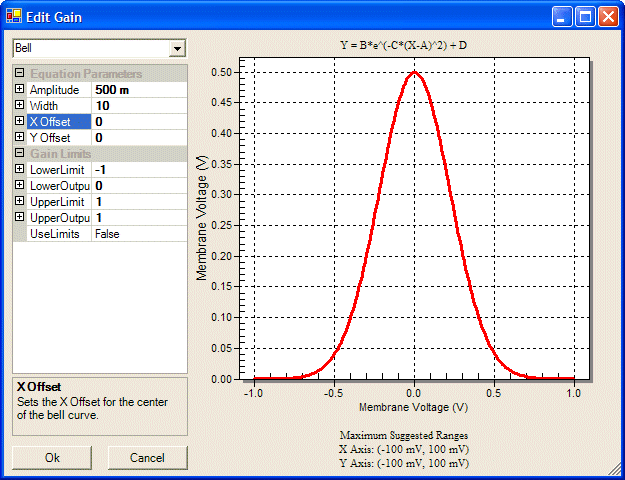Expand the Y Offset property row
Screen dimensions: 625x480
tap(20, 137)
